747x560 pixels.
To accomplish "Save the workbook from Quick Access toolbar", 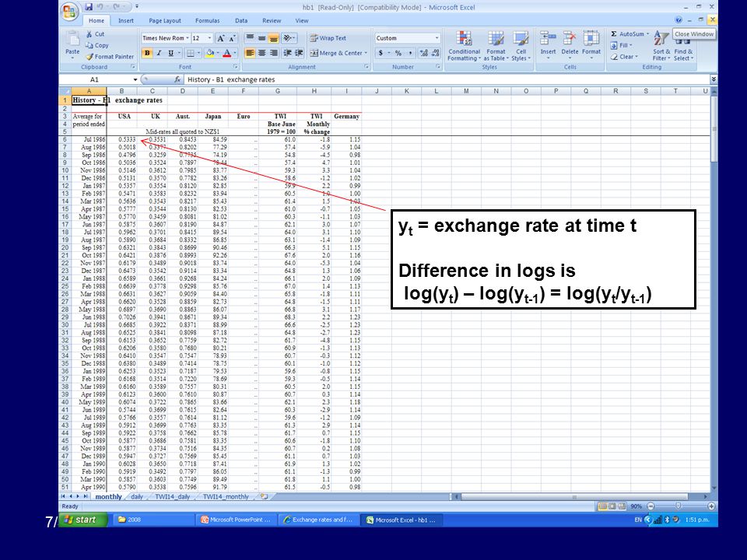I will point(89,7).
